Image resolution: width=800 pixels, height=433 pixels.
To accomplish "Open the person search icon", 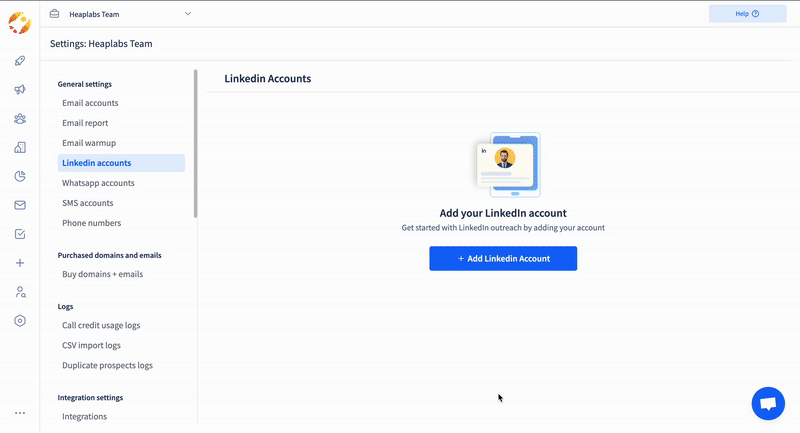I will click(x=20, y=292).
